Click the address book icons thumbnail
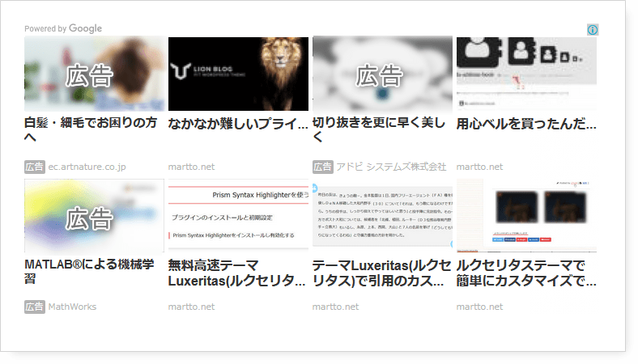 coord(526,74)
